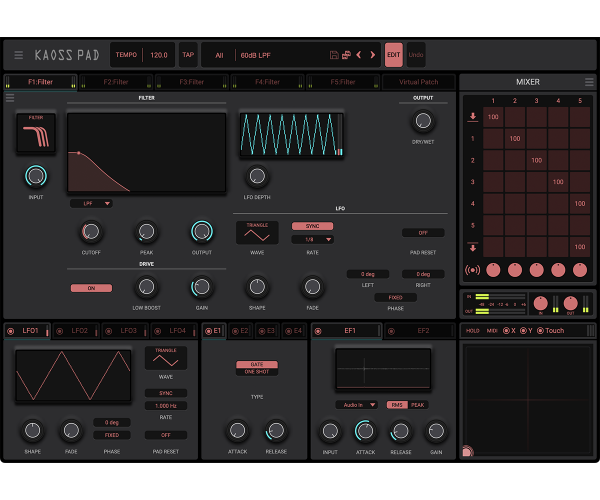
Task: Open the Mixer panel menu icon
Action: click(587, 82)
